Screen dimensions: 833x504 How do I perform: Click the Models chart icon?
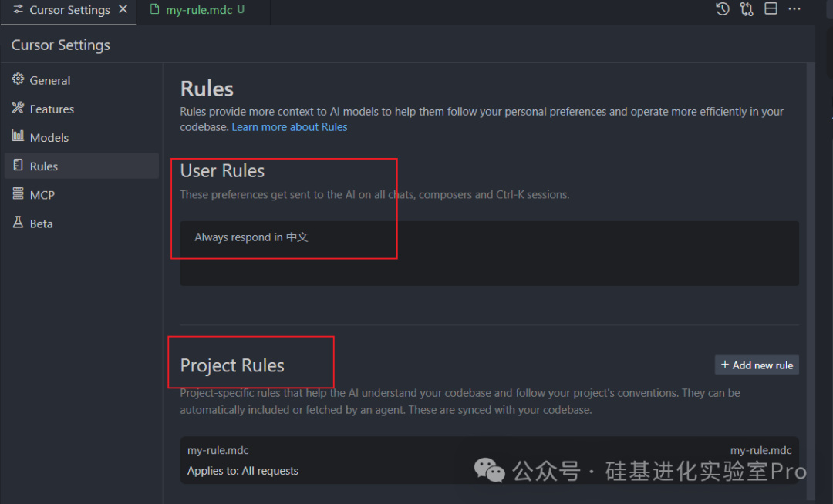click(x=18, y=136)
